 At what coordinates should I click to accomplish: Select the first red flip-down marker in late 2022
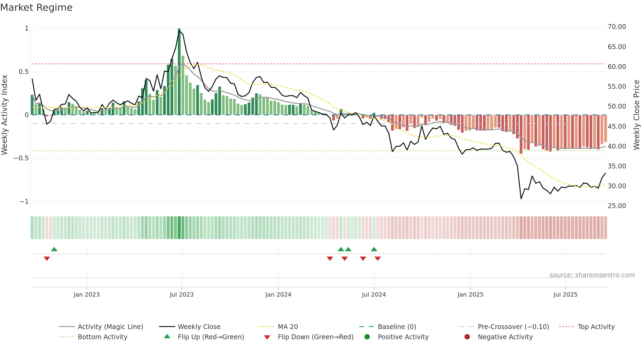click(x=47, y=258)
